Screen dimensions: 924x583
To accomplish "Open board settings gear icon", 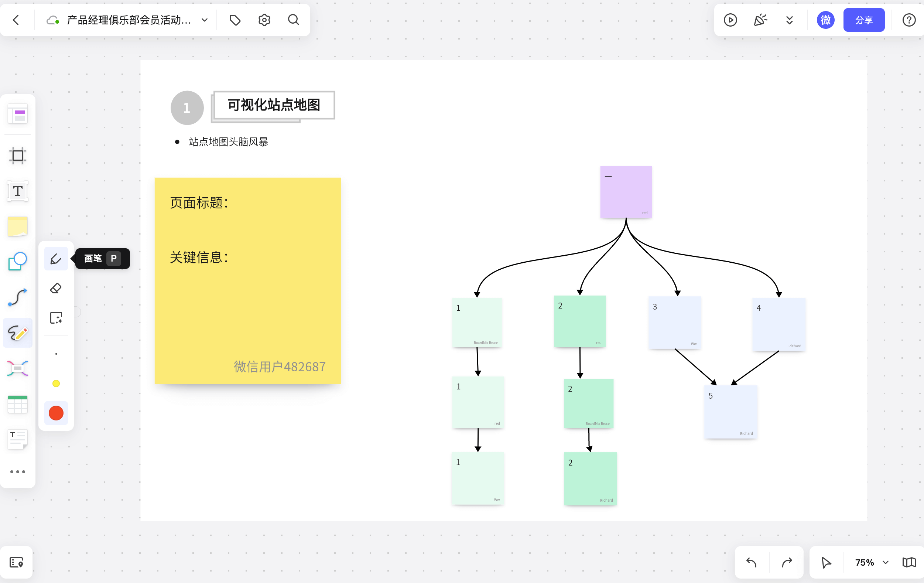I will 264,20.
